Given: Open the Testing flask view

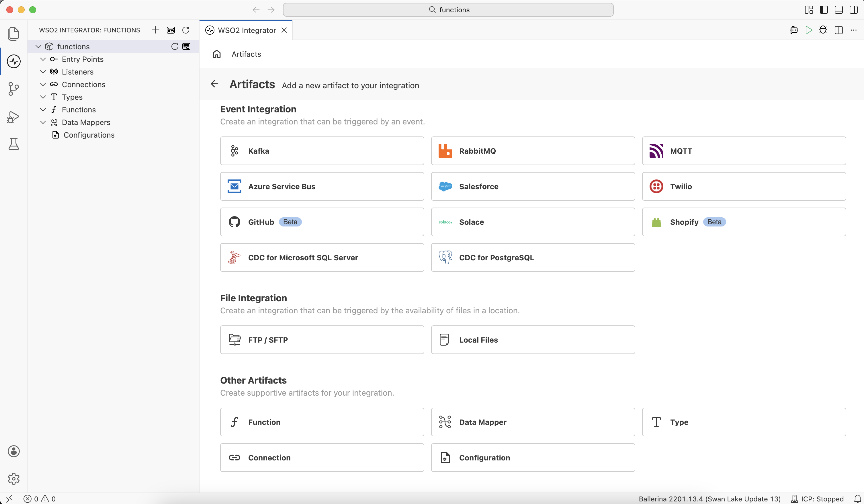Looking at the screenshot, I should click(x=13, y=144).
